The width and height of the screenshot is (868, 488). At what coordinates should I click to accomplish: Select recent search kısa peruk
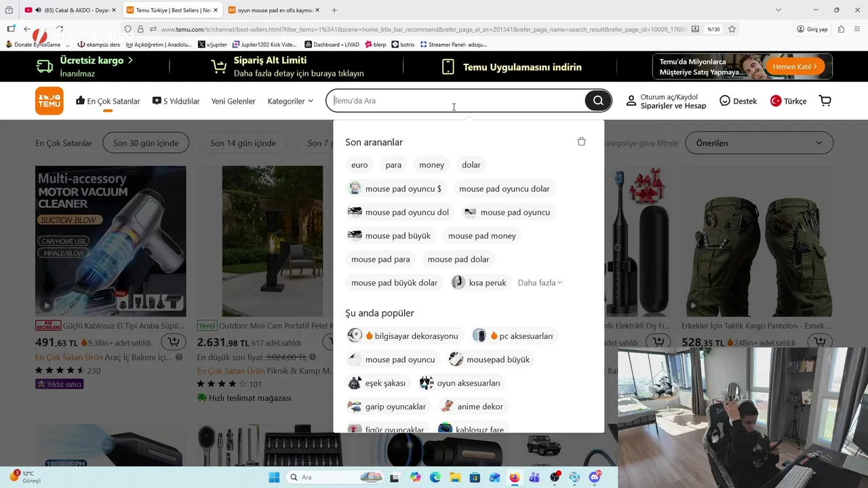point(481,283)
